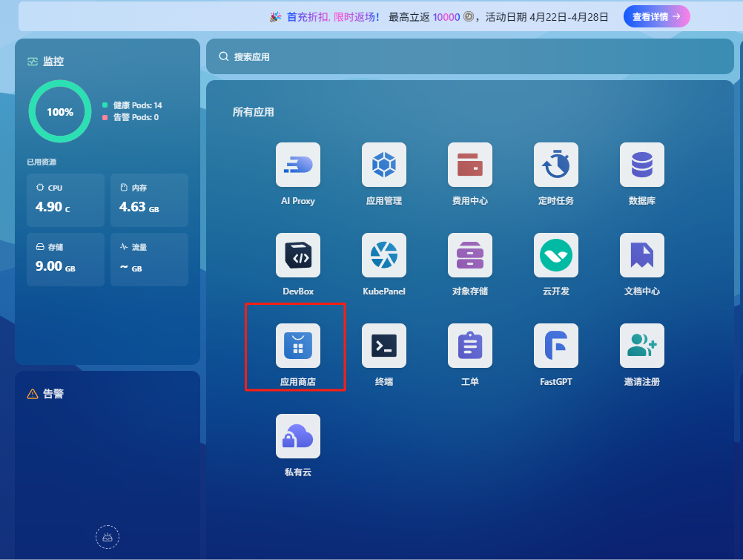Screen dimensions: 743x560
Task: Click the 活动日期 4月22日-4月28日 text
Action: point(546,17)
